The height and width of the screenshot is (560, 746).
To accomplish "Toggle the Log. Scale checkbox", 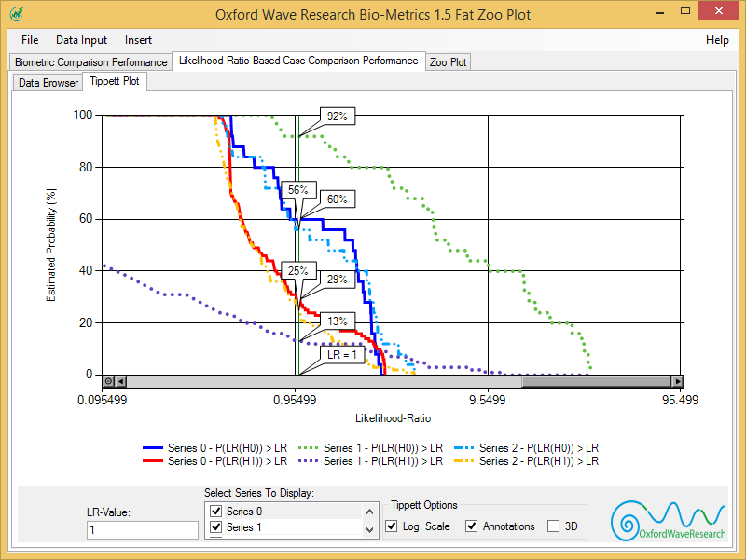I will [x=391, y=526].
